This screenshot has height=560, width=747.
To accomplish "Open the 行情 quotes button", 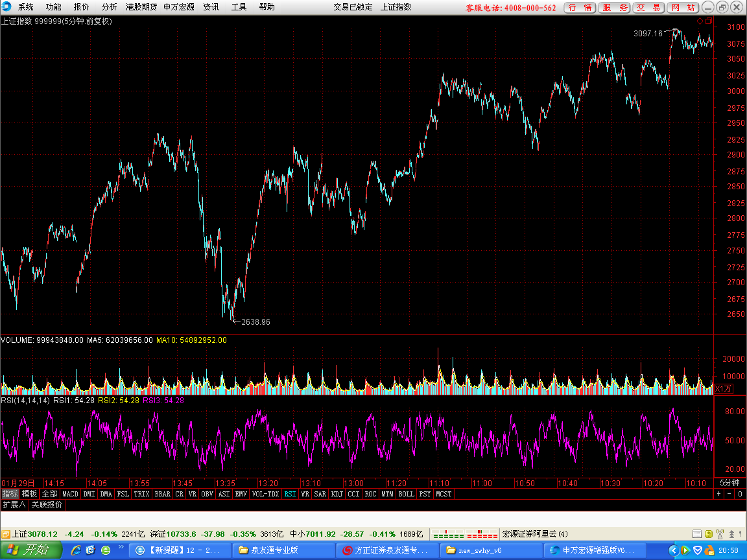I will 580,7.
